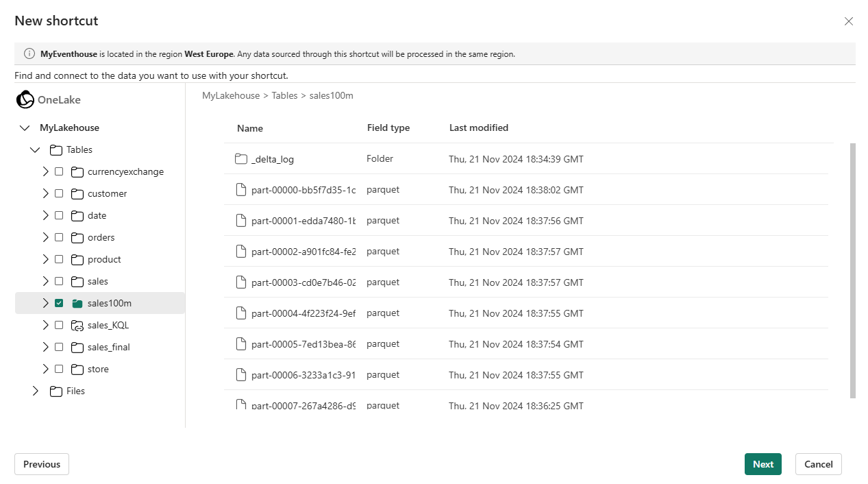
Task: Expand the sales100m node chevron
Action: click(x=46, y=303)
